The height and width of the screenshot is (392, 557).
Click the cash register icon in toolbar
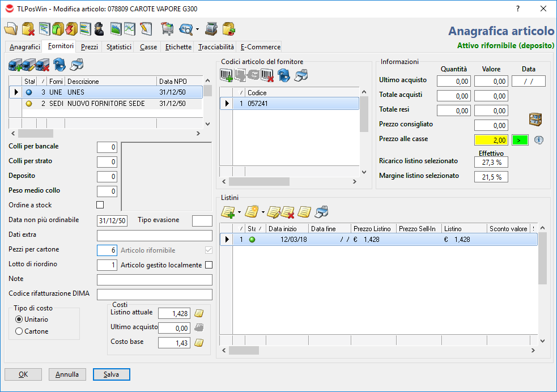tap(211, 28)
